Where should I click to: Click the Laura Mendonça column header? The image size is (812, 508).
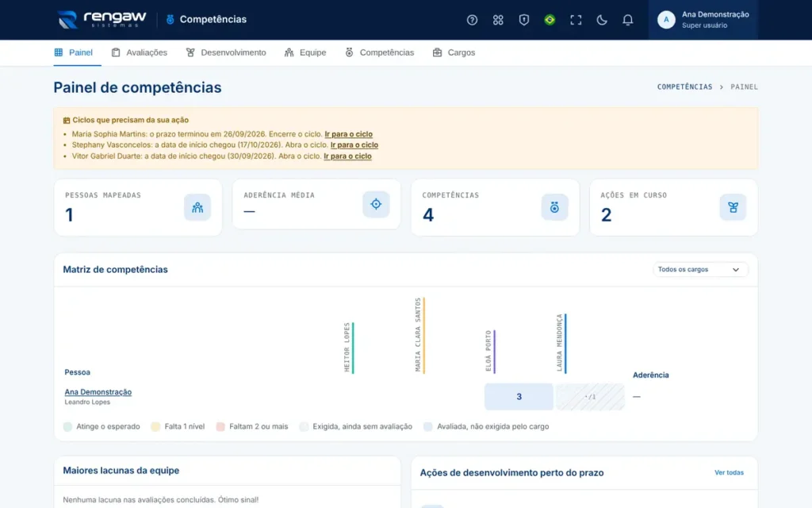(562, 343)
